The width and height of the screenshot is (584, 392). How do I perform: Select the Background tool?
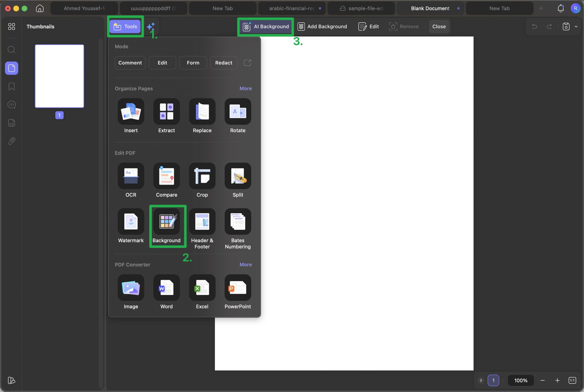pyautogui.click(x=167, y=226)
